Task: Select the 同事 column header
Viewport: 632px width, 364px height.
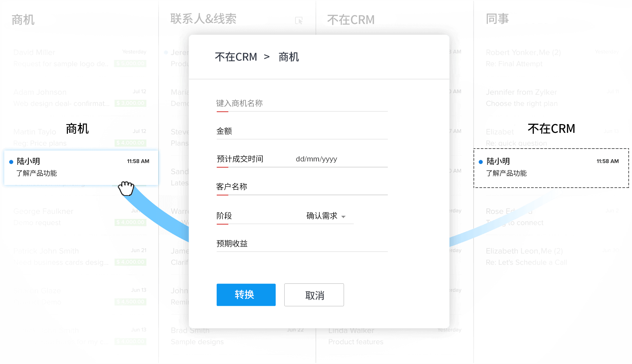Action: pos(497,19)
